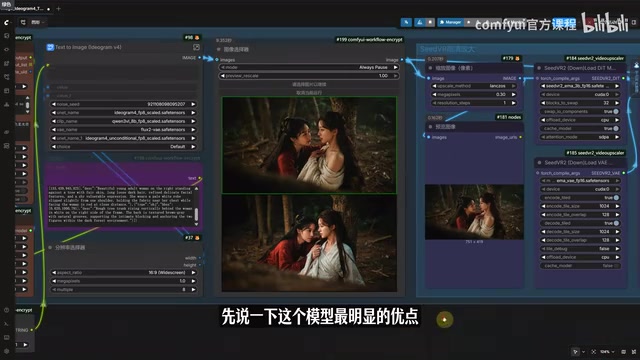Click the expand icon on Text to Image node
The width and height of the screenshot is (640, 360).
click(x=196, y=47)
